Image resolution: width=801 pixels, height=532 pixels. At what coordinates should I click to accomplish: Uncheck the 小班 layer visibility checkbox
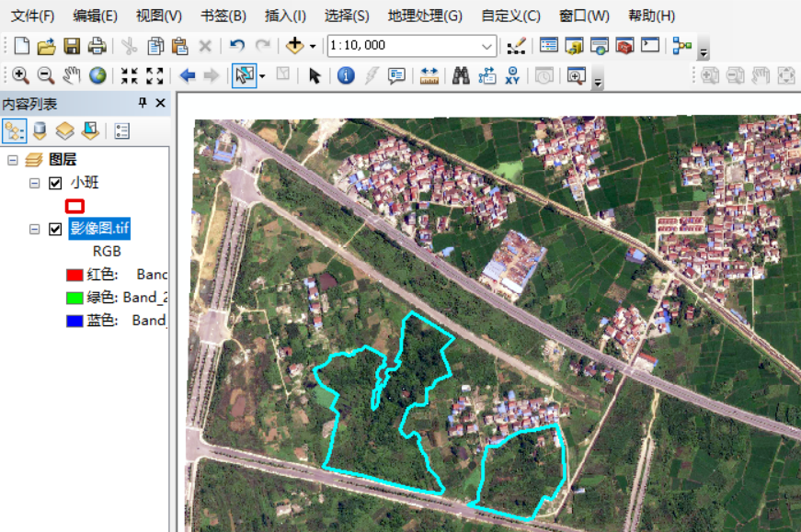pos(55,183)
